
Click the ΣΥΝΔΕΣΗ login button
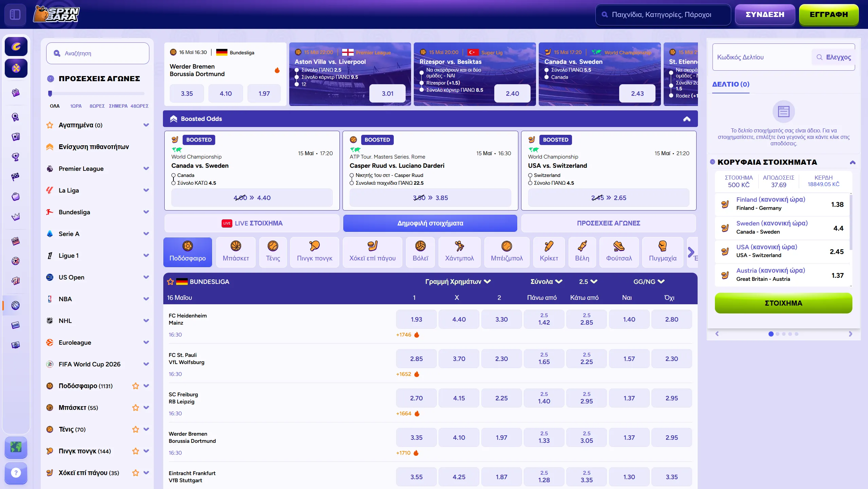point(765,15)
